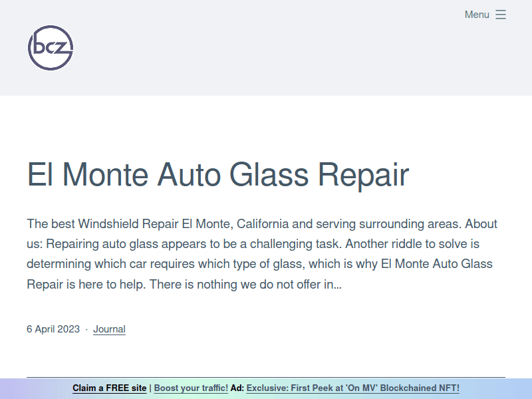Open the NFT Exclusive First Peek advertisement
The image size is (532, 399).
(352, 388)
